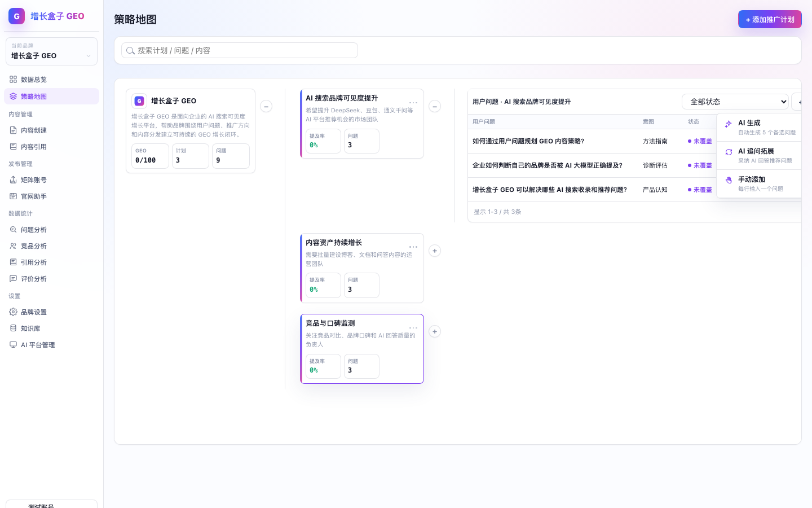
Task: Open 官网助手 in the sidebar
Action: (x=51, y=196)
